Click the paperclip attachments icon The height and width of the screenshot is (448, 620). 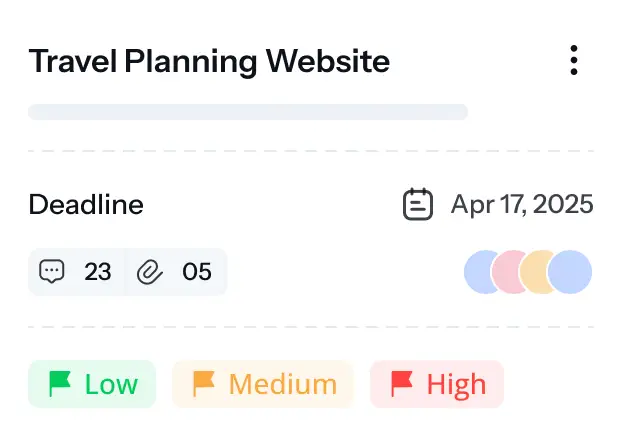pos(149,272)
